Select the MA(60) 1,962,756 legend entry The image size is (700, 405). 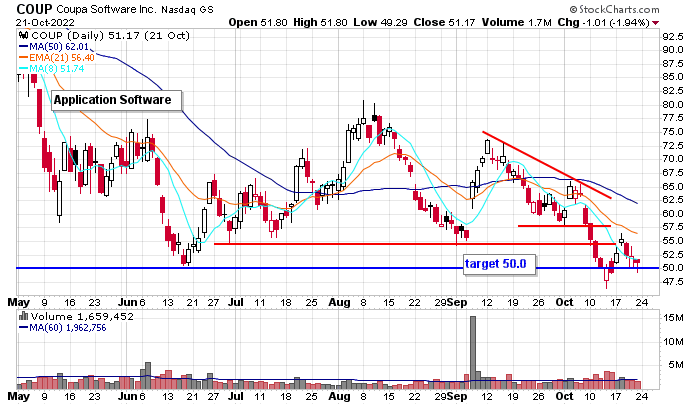pos(62,328)
